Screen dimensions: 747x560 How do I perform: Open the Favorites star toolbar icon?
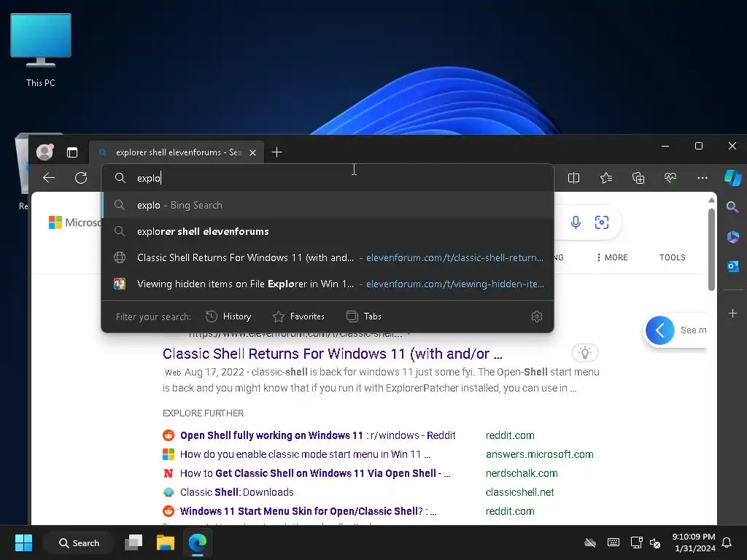coord(606,178)
